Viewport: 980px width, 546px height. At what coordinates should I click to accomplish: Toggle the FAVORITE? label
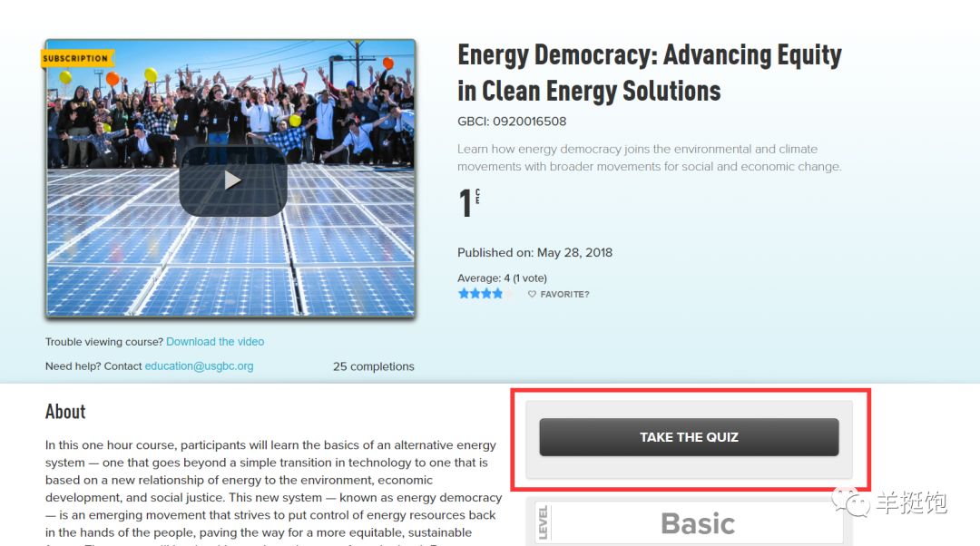click(x=564, y=295)
